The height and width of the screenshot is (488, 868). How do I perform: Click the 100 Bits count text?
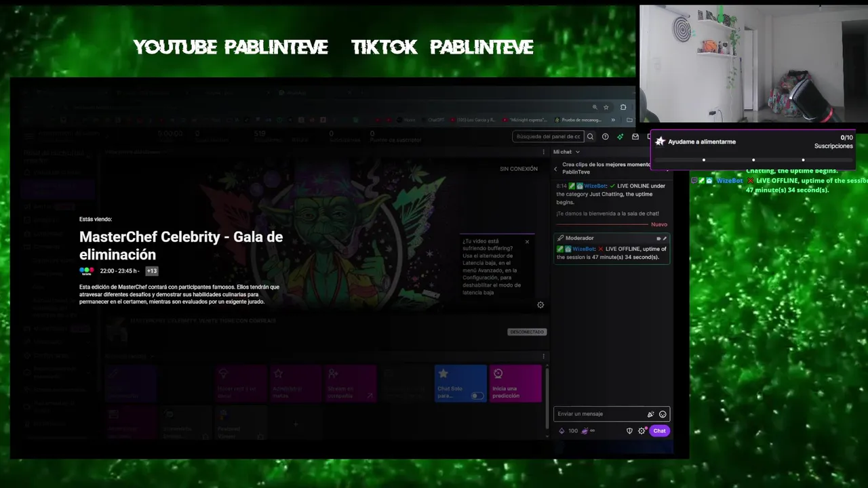573,431
